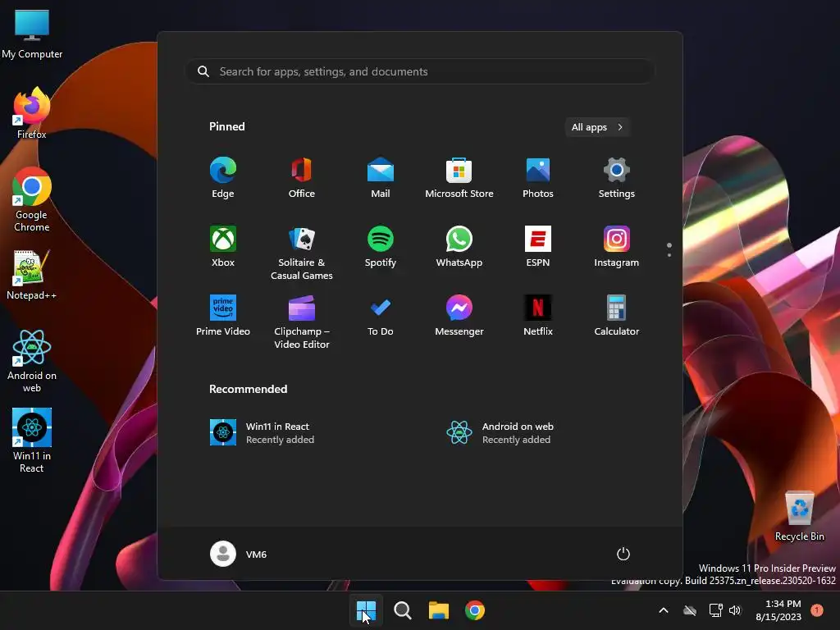Launch the Photos app
This screenshot has height=630, width=840.
538,178
